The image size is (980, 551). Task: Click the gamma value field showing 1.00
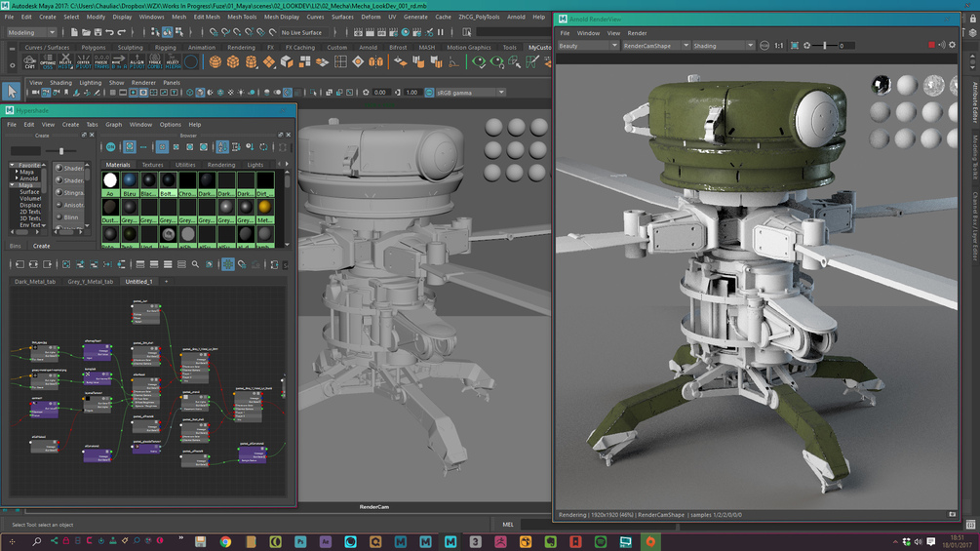412,93
